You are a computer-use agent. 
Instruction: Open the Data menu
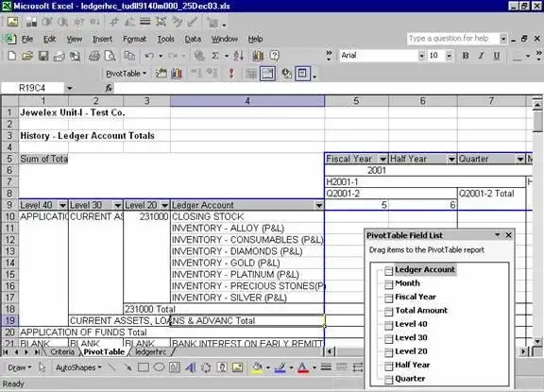193,40
